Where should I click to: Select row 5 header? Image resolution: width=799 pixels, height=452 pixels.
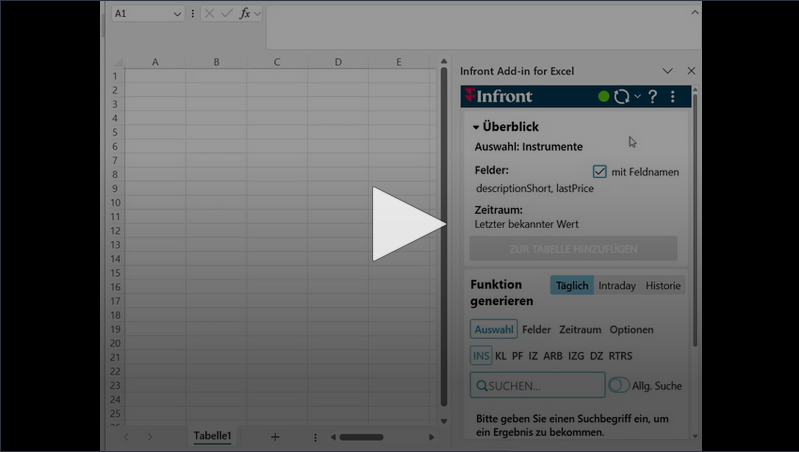click(115, 132)
